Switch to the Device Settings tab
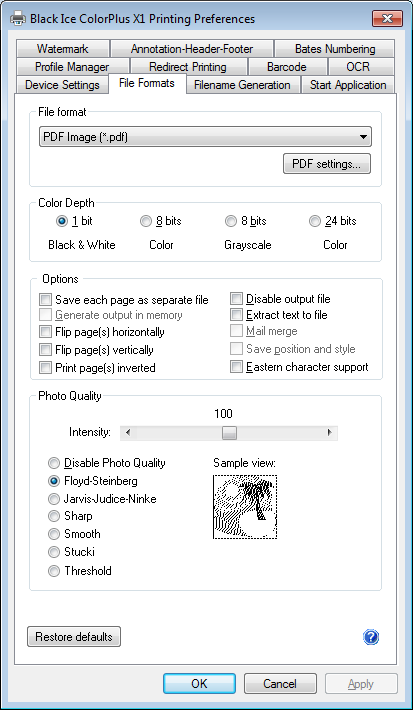This screenshot has height=710, width=413. (62, 85)
